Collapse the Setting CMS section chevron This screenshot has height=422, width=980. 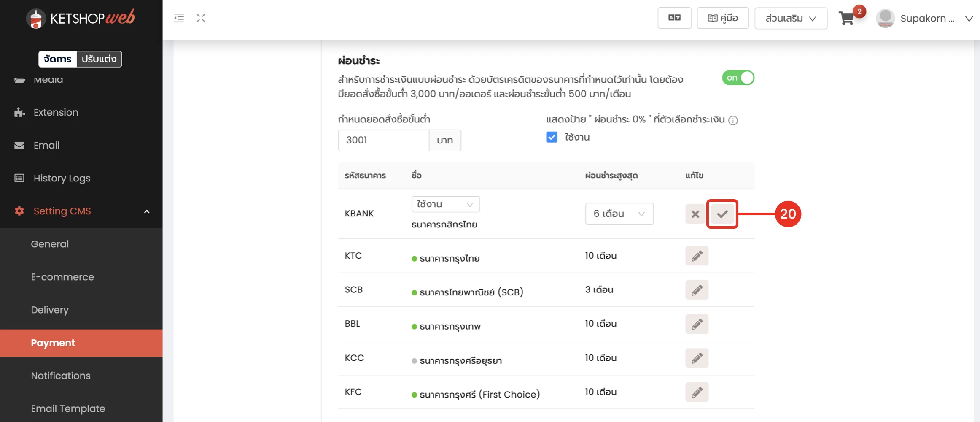click(147, 211)
